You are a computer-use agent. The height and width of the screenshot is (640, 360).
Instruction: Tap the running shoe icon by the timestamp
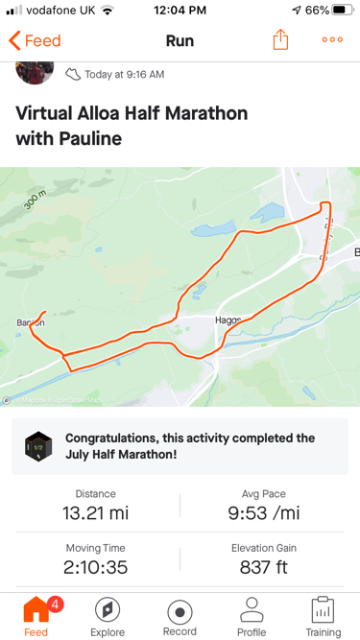(73, 74)
